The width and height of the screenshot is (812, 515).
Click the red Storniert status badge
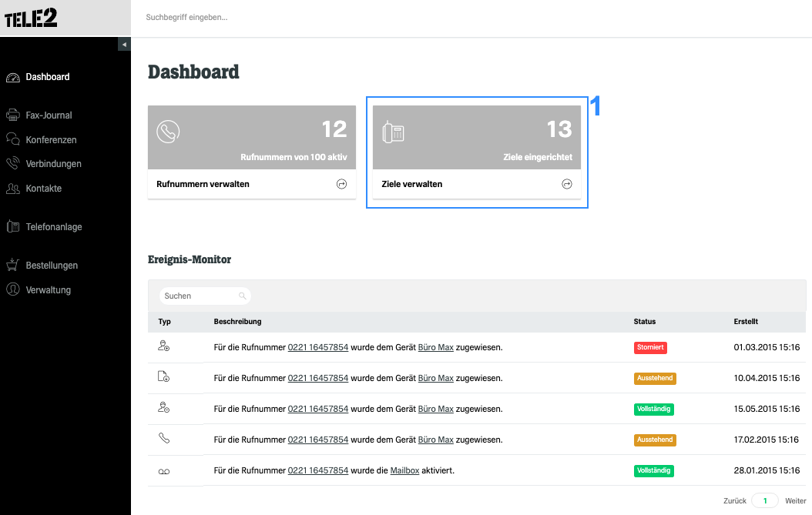click(650, 347)
